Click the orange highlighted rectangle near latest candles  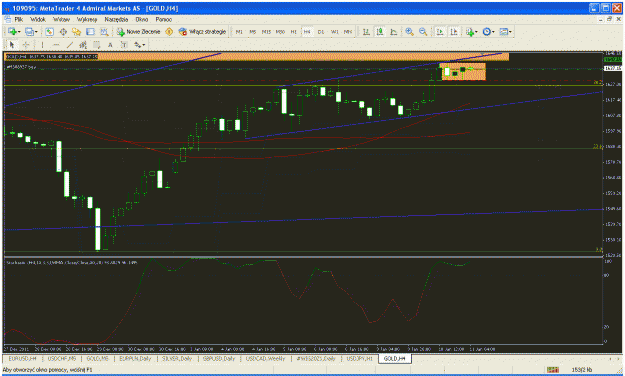click(x=463, y=71)
